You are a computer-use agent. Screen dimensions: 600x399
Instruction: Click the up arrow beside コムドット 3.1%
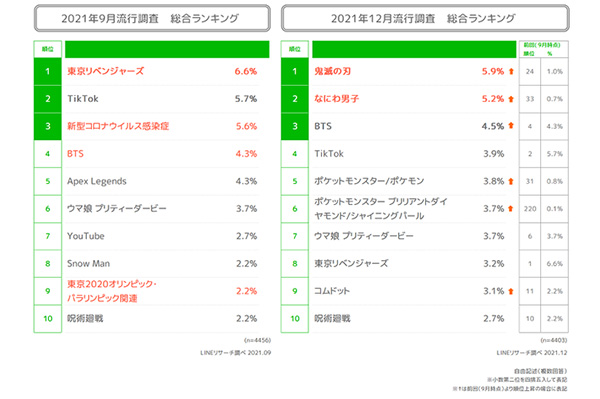(x=511, y=291)
